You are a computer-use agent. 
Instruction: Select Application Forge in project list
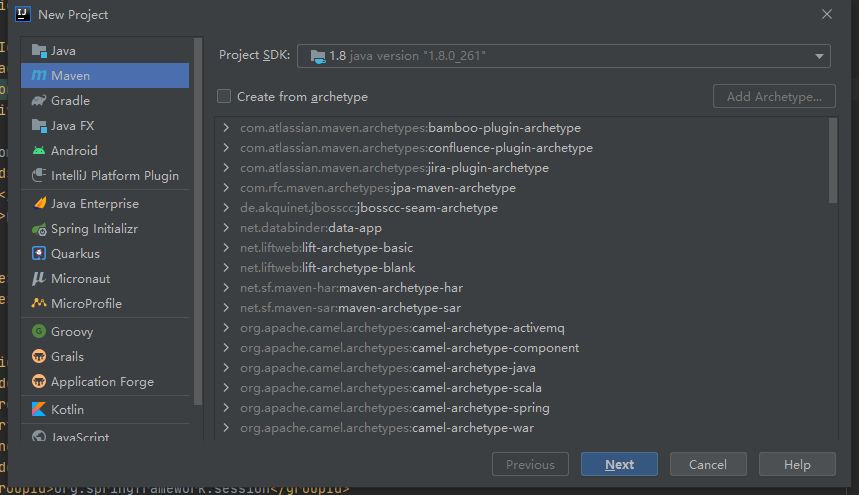(x=105, y=381)
